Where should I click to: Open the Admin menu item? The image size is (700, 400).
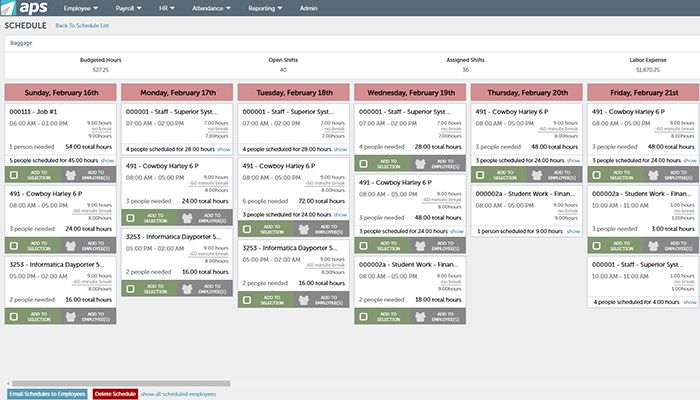coord(308,8)
